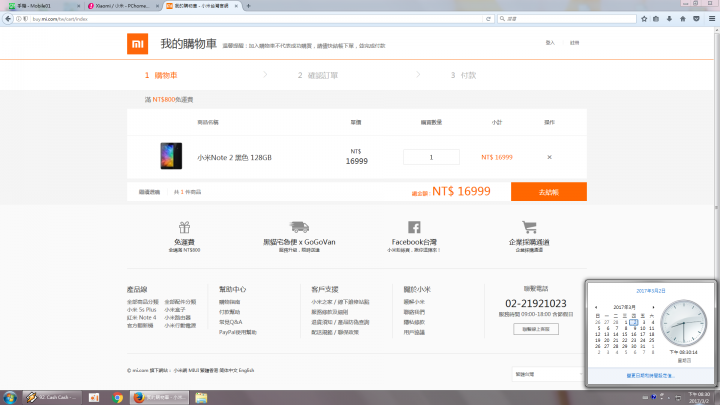
Task: Click online customer service button in footer
Action: [536, 329]
